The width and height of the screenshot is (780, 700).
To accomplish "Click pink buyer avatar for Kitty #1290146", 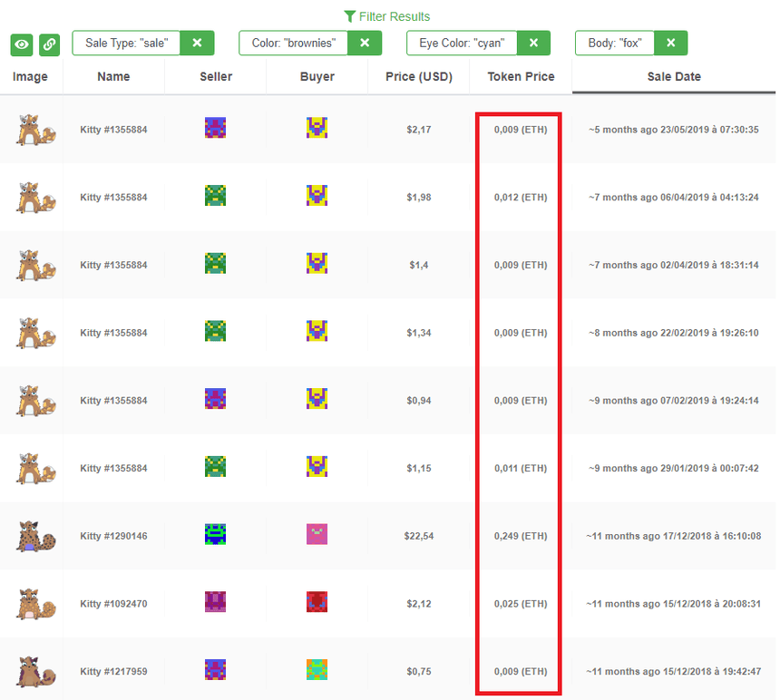I will (317, 535).
